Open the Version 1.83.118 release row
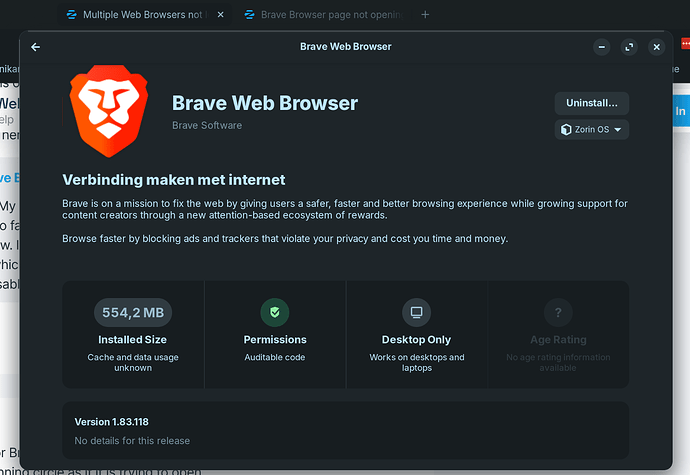 click(x=345, y=431)
